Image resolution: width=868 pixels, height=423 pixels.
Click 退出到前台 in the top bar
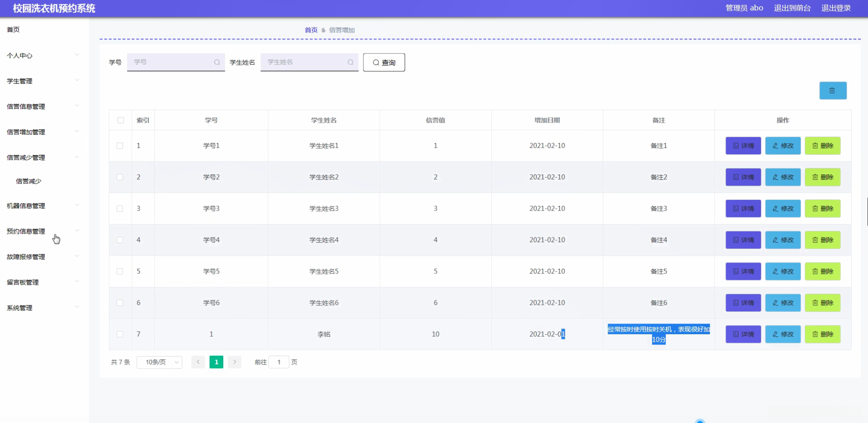tap(792, 8)
